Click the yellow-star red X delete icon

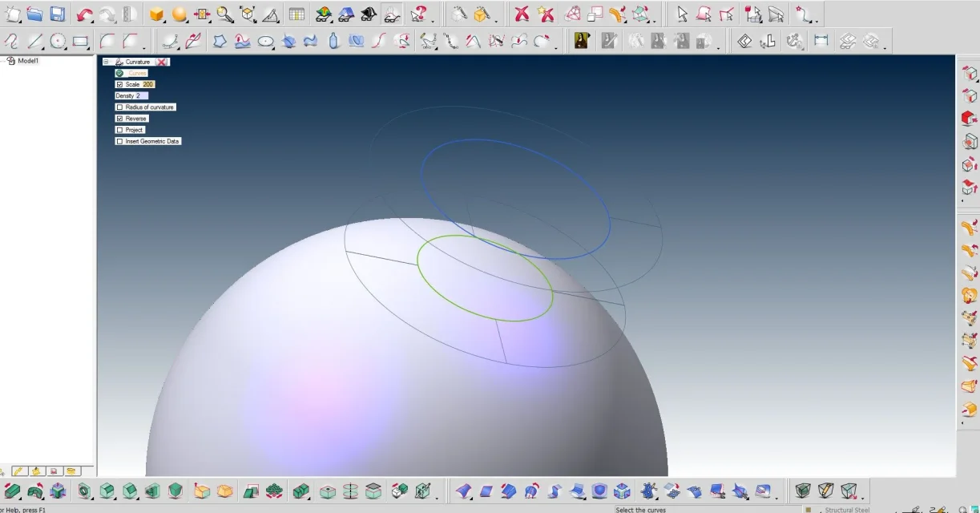[x=546, y=14]
